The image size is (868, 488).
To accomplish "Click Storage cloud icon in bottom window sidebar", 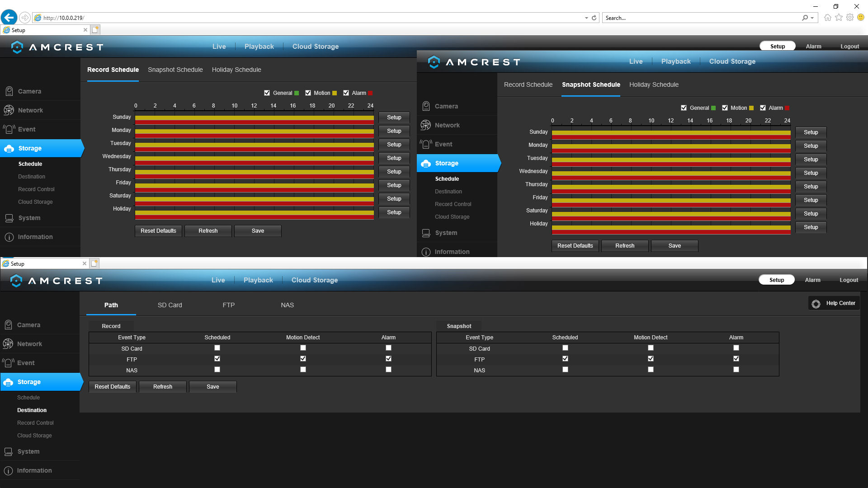I will (x=8, y=382).
